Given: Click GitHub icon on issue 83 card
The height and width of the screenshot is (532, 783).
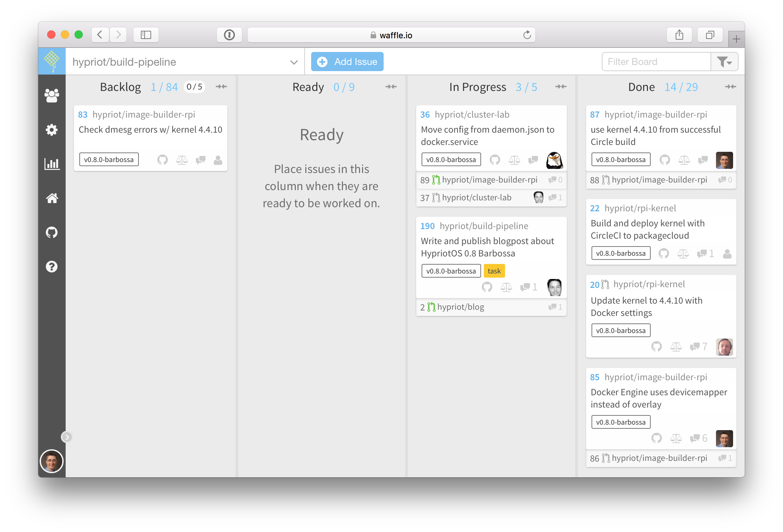Looking at the screenshot, I should click(162, 160).
